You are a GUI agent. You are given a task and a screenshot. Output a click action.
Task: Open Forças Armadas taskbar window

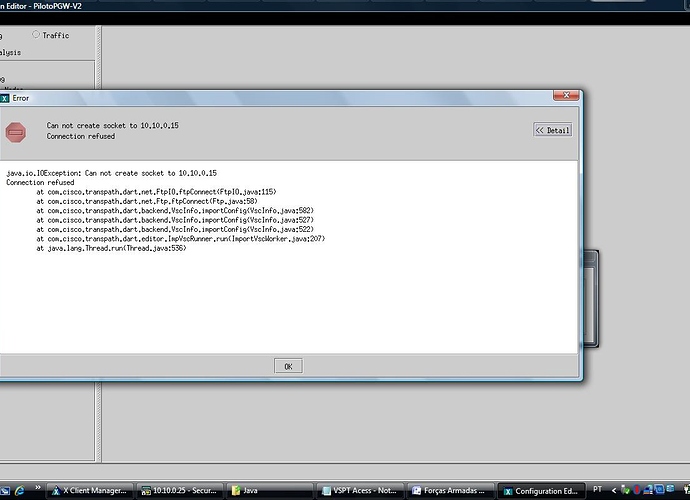[449, 490]
